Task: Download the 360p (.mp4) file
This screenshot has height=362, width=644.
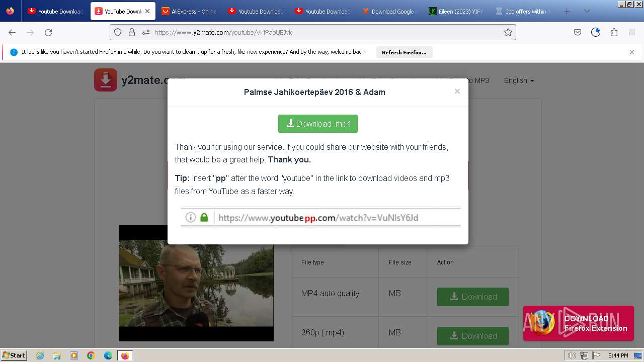Action: click(x=473, y=336)
